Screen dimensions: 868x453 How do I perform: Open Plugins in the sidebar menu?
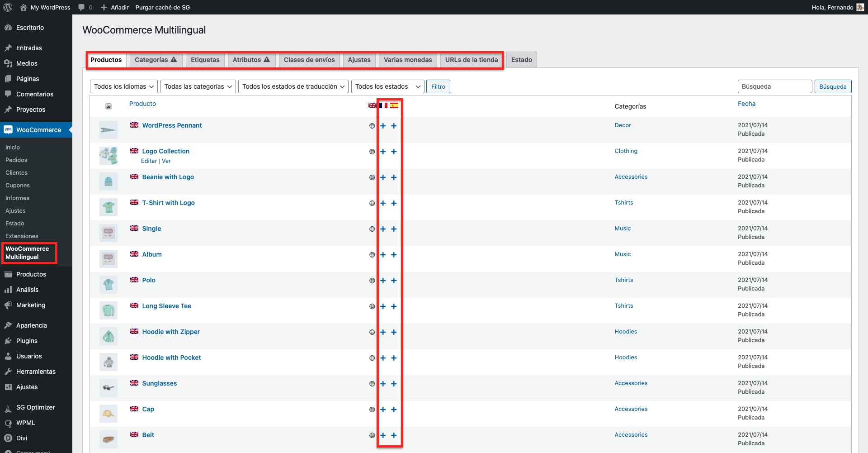tap(27, 341)
